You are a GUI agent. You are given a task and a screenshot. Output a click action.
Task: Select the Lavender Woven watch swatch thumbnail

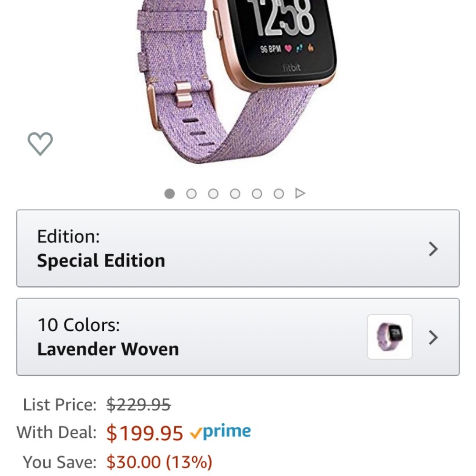point(389,337)
